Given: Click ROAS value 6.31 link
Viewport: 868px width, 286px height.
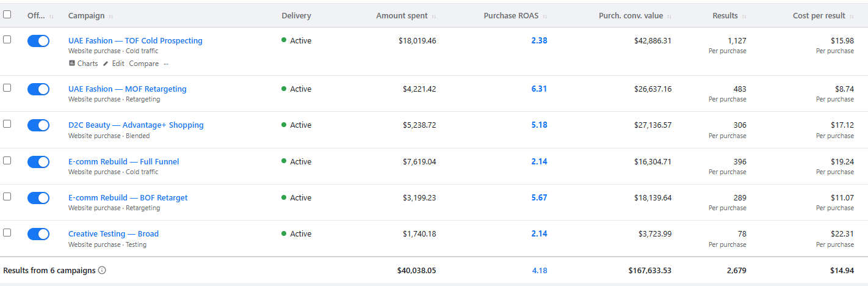Looking at the screenshot, I should [539, 89].
